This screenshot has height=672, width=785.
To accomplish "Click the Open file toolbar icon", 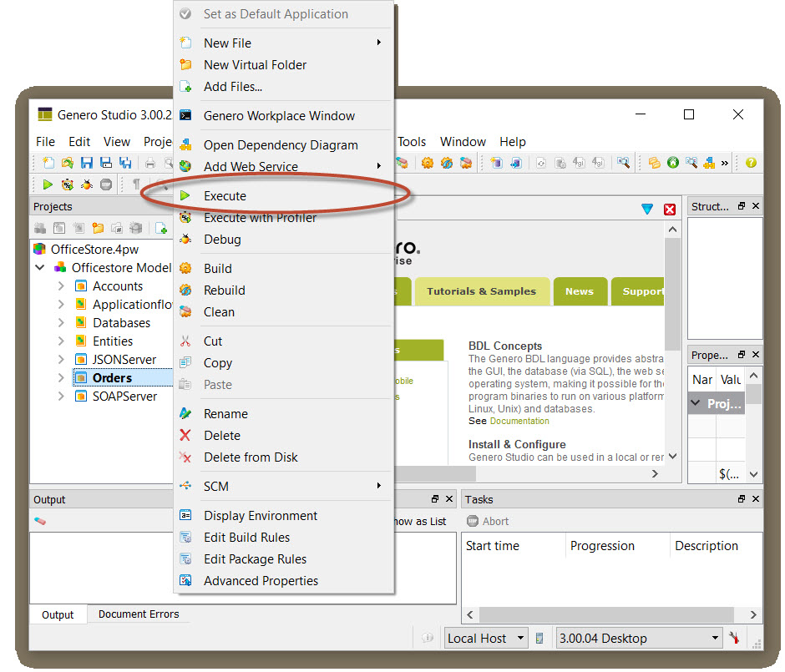I will (x=68, y=163).
